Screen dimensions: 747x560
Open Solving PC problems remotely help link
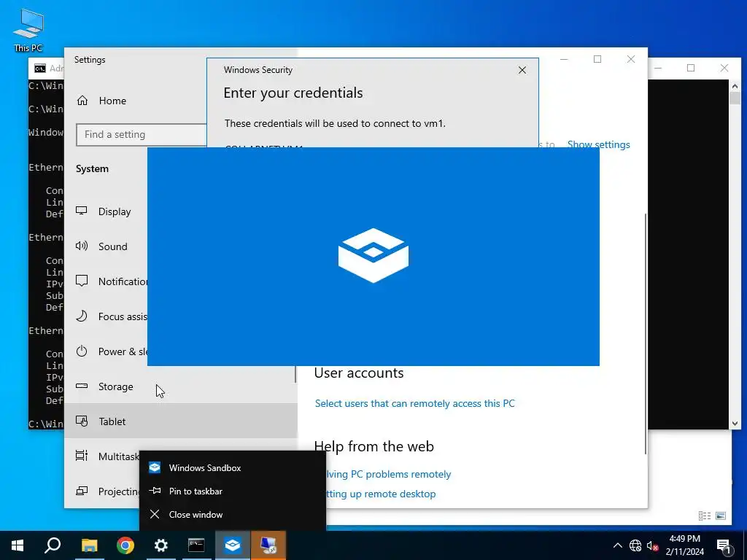[388, 474]
